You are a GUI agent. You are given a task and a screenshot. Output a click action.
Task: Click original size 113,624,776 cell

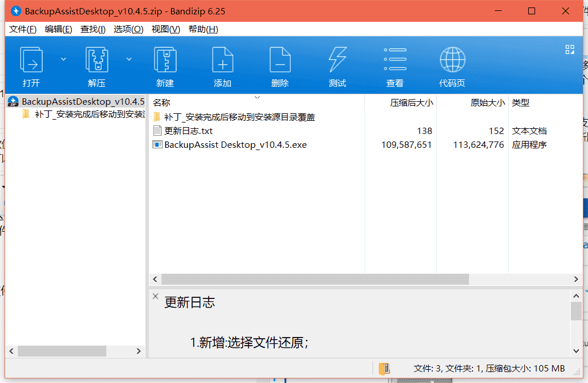pyautogui.click(x=478, y=145)
